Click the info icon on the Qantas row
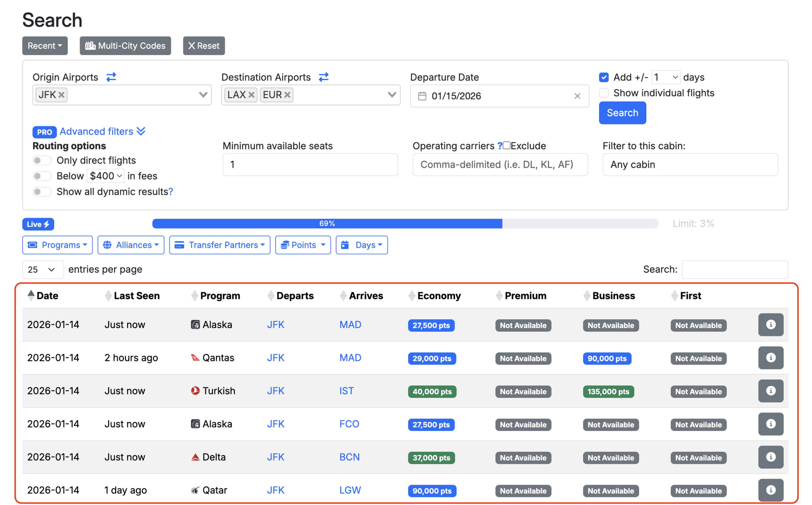The width and height of the screenshot is (812, 505). [x=770, y=357]
